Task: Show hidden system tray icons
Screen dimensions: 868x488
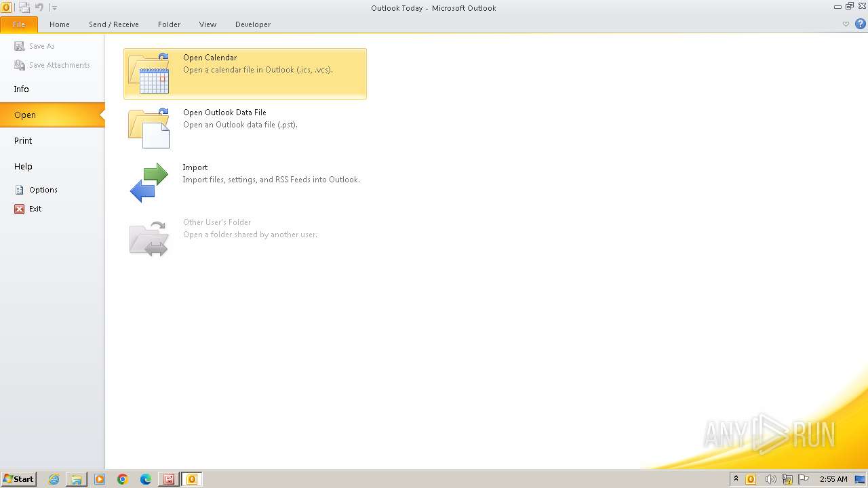Action: pyautogui.click(x=736, y=479)
